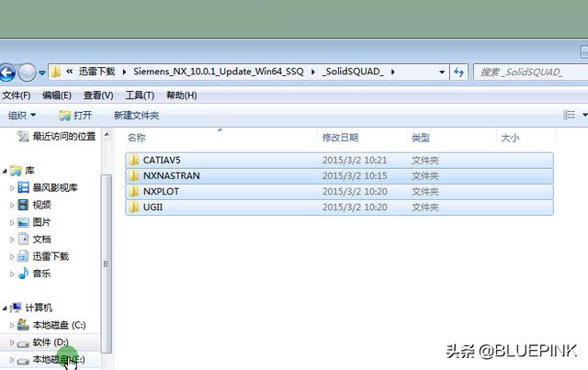Open the 编辑(E) menu
The width and height of the screenshot is (588, 370).
[x=57, y=95]
